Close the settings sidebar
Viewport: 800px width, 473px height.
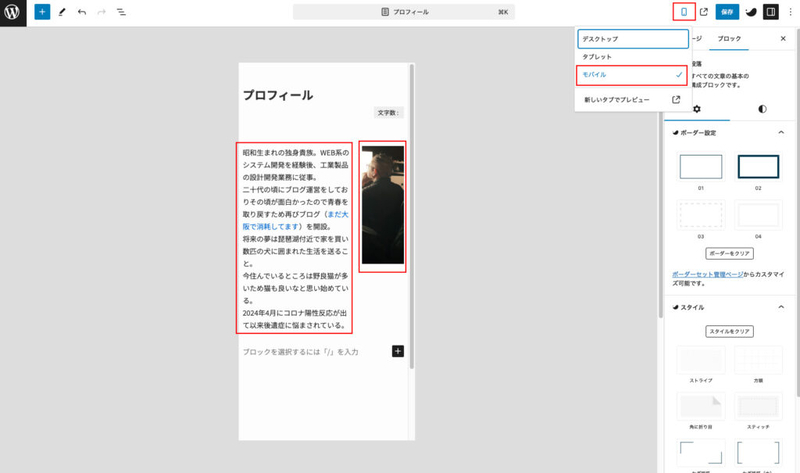coord(783,39)
